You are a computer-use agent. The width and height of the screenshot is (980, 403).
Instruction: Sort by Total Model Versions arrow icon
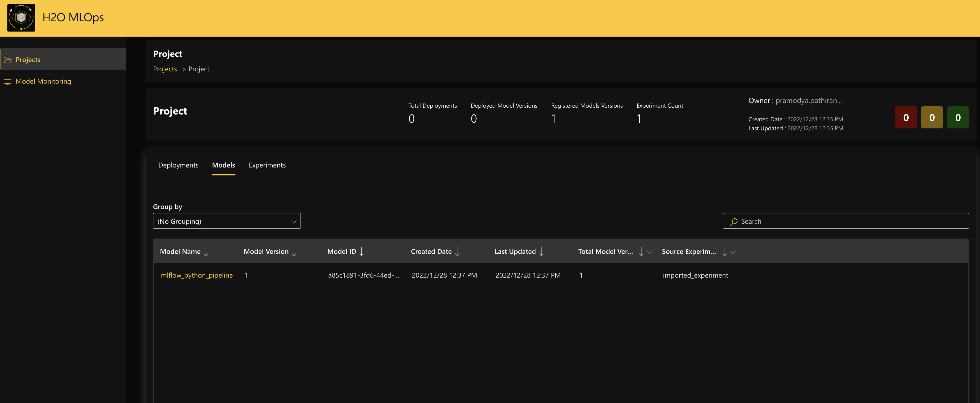tap(641, 252)
